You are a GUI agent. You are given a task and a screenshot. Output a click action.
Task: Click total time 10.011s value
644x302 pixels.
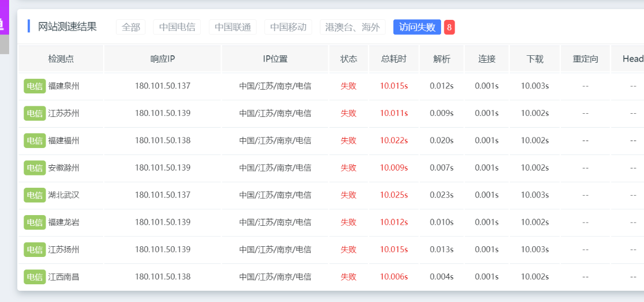[x=394, y=113]
